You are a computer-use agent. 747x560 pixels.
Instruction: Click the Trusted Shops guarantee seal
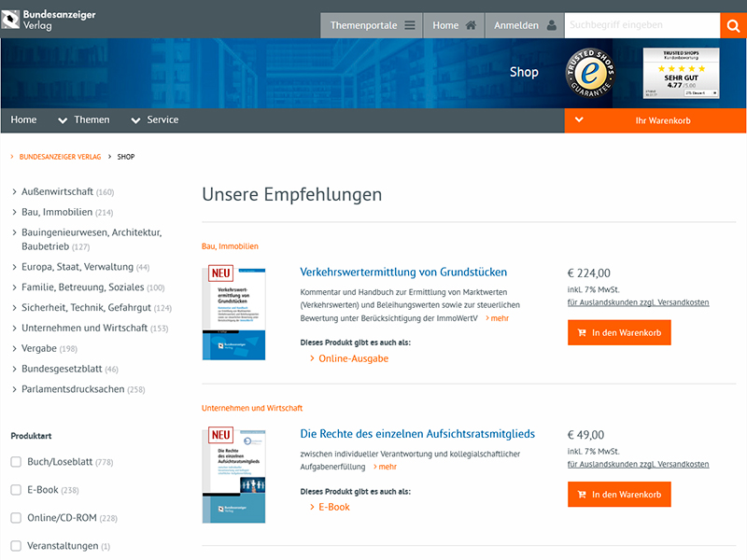tap(590, 73)
